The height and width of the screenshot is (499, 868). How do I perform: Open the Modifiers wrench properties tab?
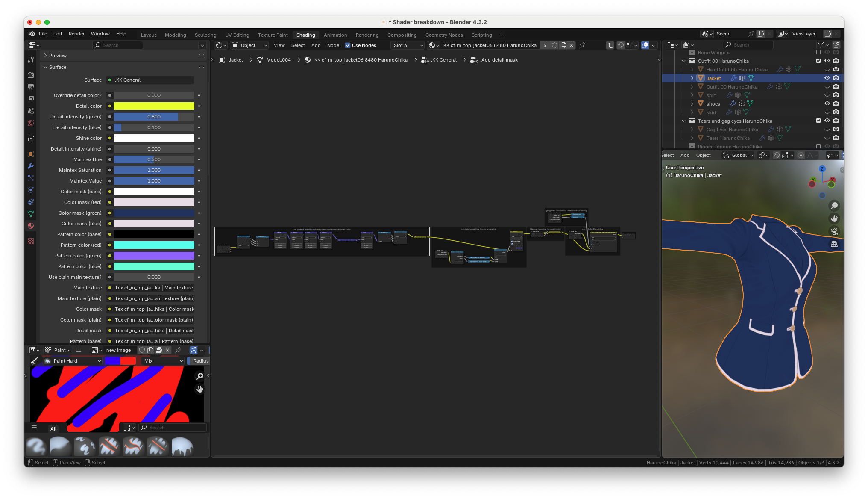pyautogui.click(x=31, y=166)
